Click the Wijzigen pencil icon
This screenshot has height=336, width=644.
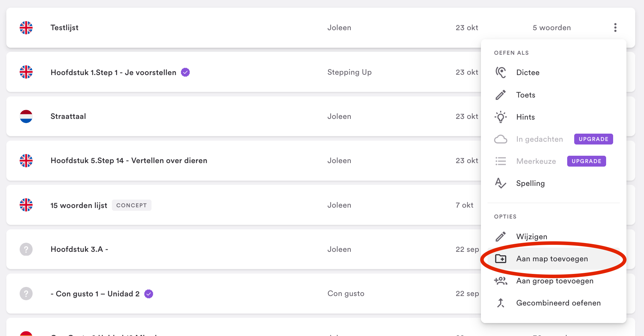coord(501,237)
